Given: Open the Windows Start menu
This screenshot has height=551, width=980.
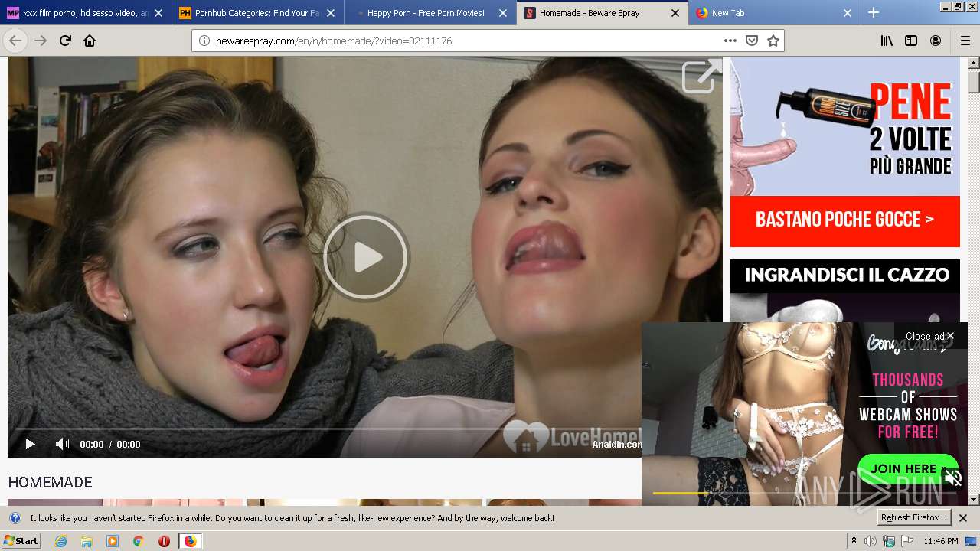Looking at the screenshot, I should coord(21,541).
